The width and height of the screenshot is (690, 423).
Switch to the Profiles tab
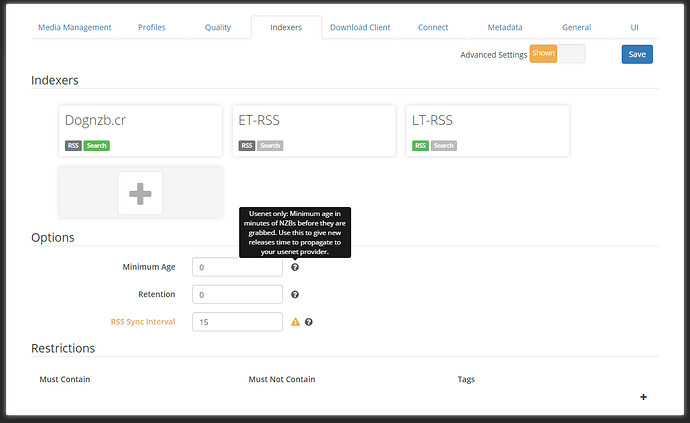pos(151,27)
